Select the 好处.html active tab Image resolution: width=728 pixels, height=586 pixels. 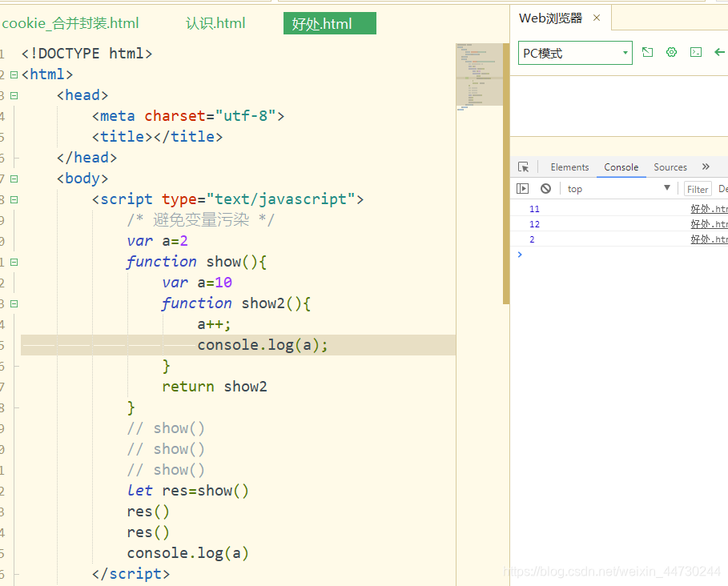point(330,23)
